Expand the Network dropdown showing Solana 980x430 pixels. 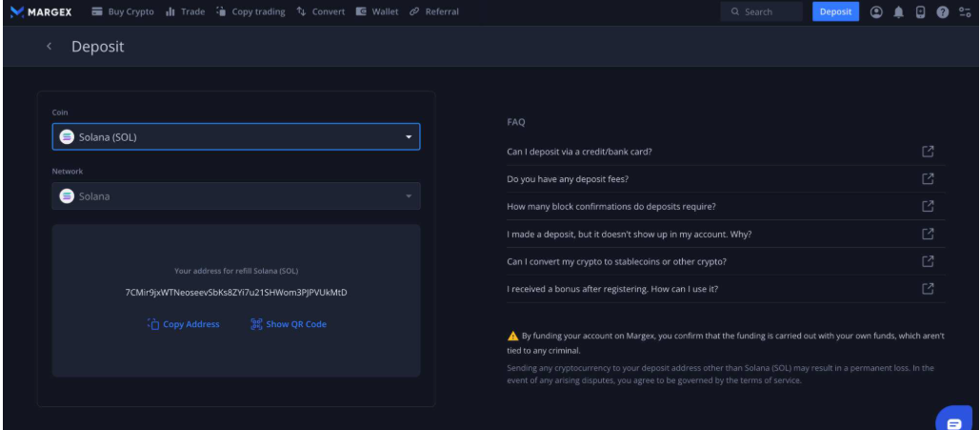[x=235, y=196]
